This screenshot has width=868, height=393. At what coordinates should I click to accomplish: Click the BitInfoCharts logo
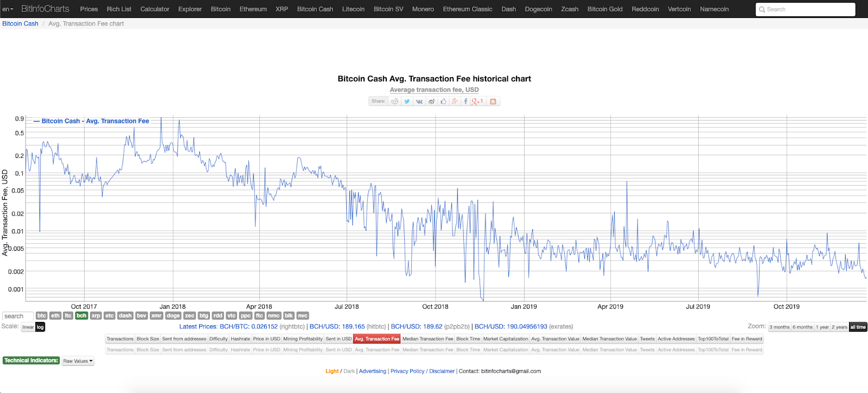[45, 9]
